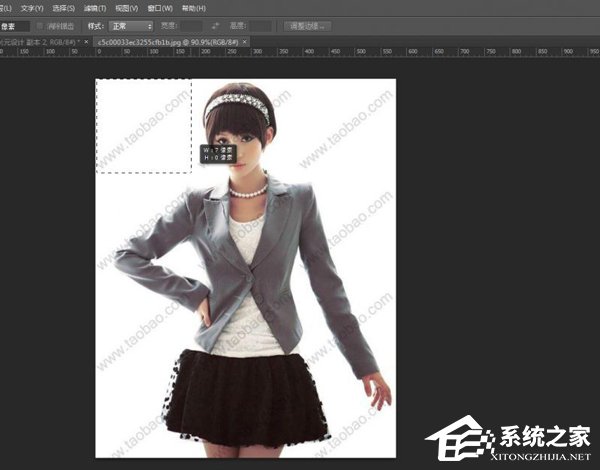Viewport: 600px width, 470px height.
Task: Open the 样式 style dropdown
Action: [133, 24]
